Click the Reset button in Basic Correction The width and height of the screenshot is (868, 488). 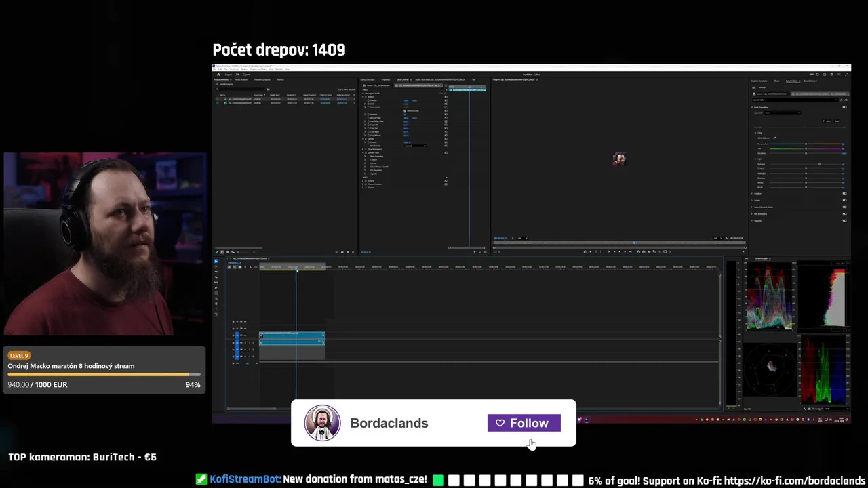click(x=837, y=121)
